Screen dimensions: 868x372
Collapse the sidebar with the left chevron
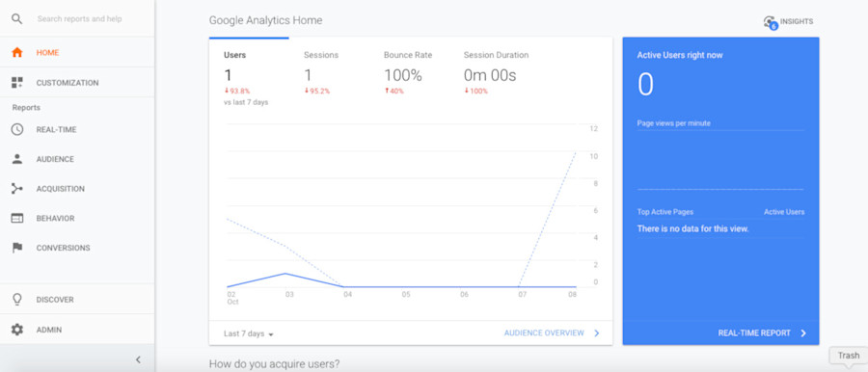tap(138, 359)
